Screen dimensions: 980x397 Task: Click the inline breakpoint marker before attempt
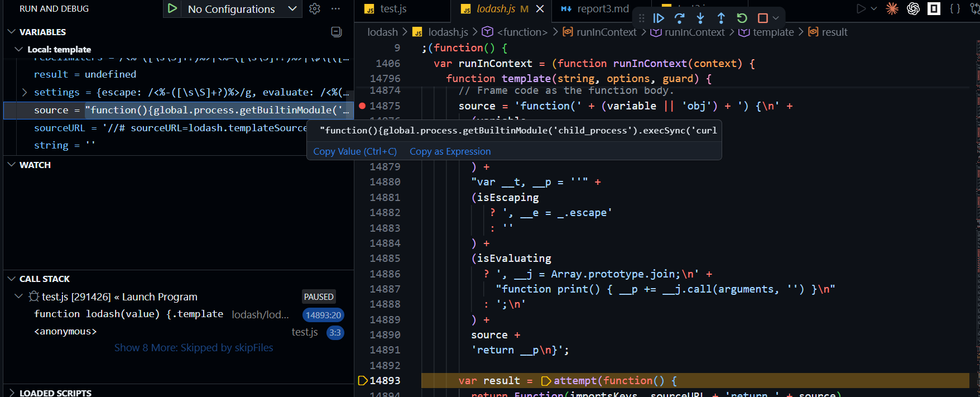click(x=546, y=381)
